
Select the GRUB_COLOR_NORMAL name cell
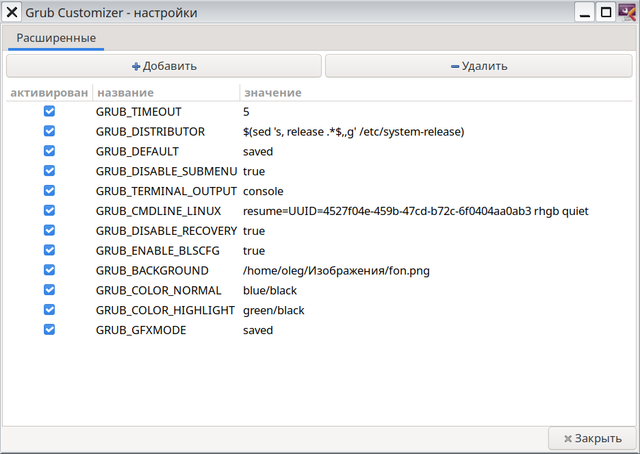(158, 290)
